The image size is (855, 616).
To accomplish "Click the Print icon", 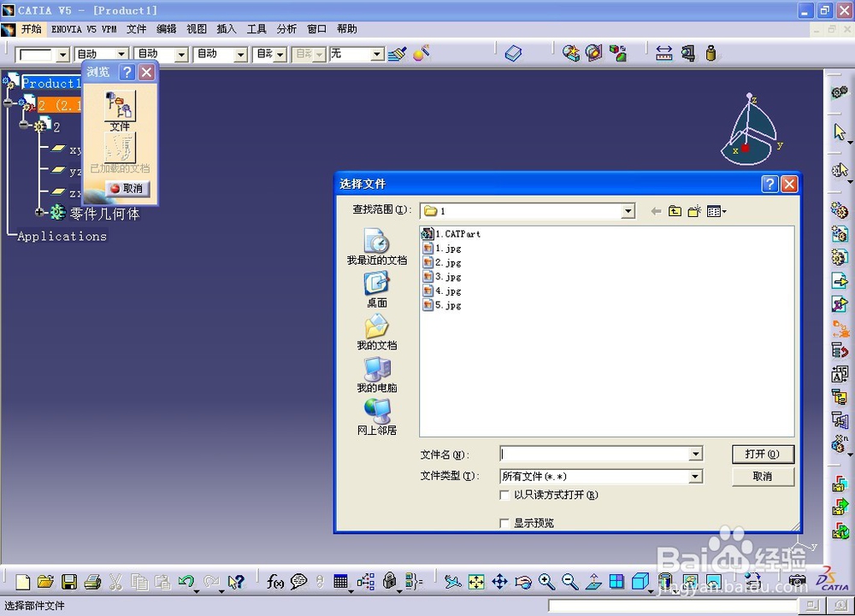I will tap(92, 582).
